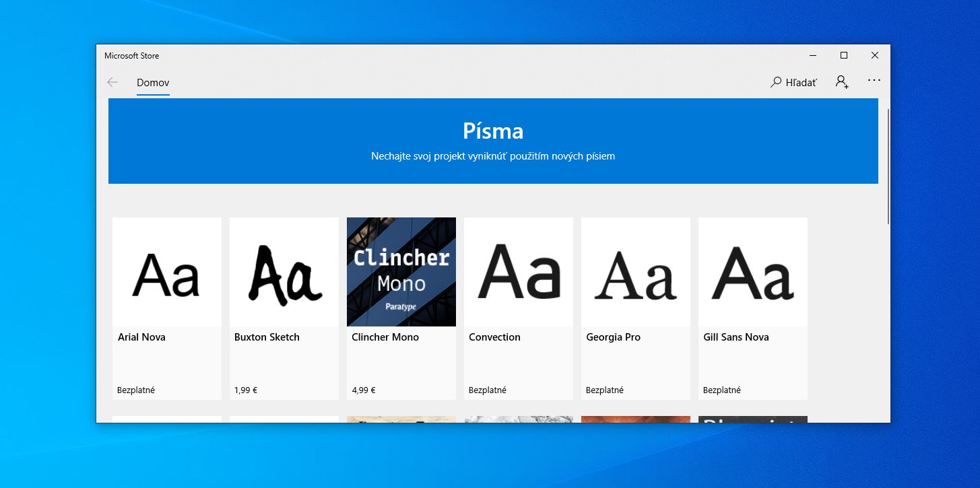Select the Clincher Mono font thumbnail
Image resolution: width=980 pixels, height=488 pixels.
click(401, 272)
